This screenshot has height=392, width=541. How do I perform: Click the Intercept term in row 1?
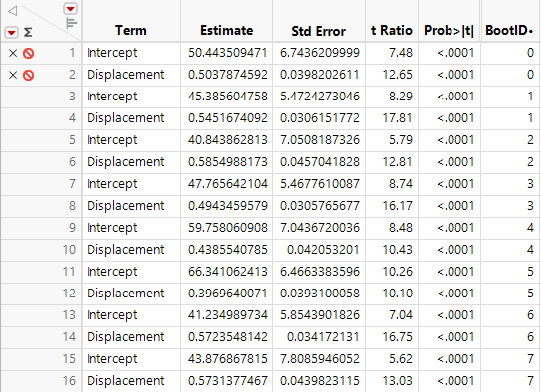(111, 53)
